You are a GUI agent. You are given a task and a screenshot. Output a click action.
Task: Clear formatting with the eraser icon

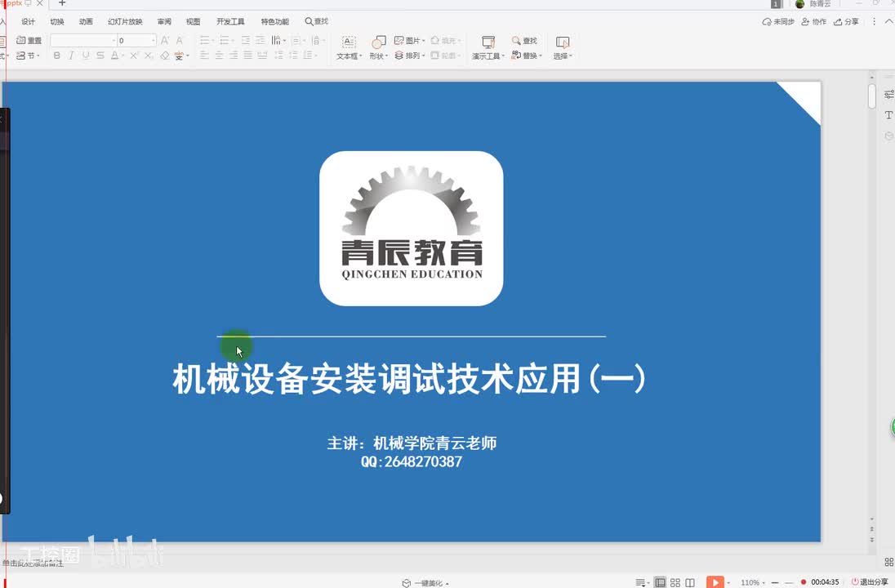(x=164, y=56)
